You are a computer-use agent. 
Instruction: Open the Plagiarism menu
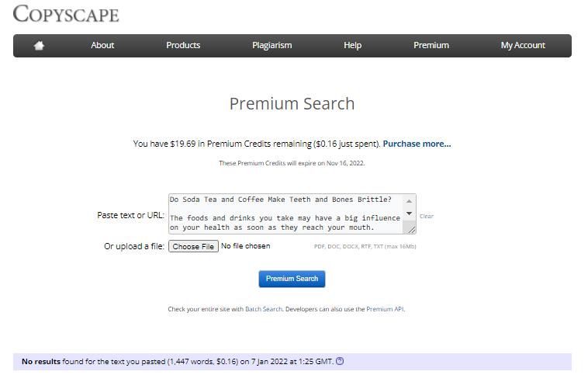click(272, 46)
